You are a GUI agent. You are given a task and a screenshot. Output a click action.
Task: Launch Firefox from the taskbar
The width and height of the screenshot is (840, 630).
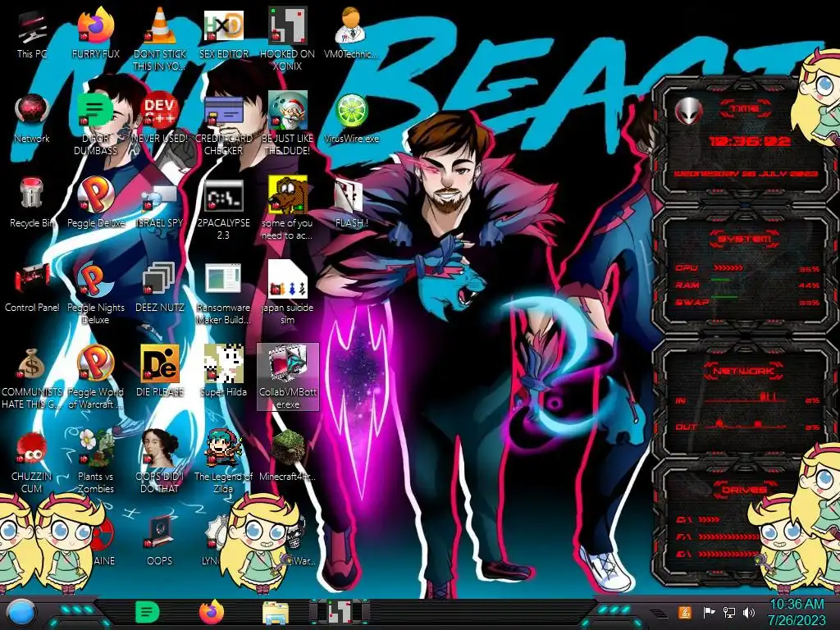pyautogui.click(x=211, y=612)
